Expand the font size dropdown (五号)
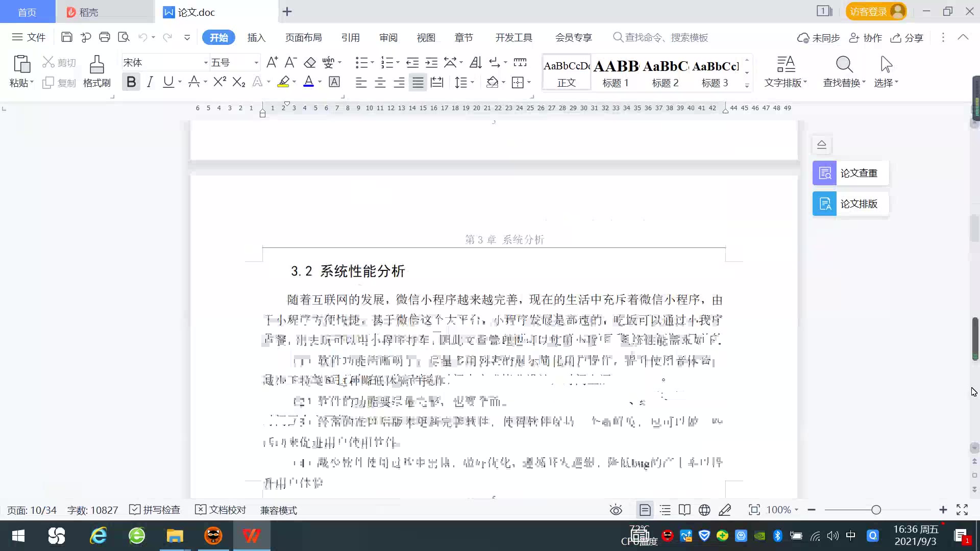 (256, 63)
